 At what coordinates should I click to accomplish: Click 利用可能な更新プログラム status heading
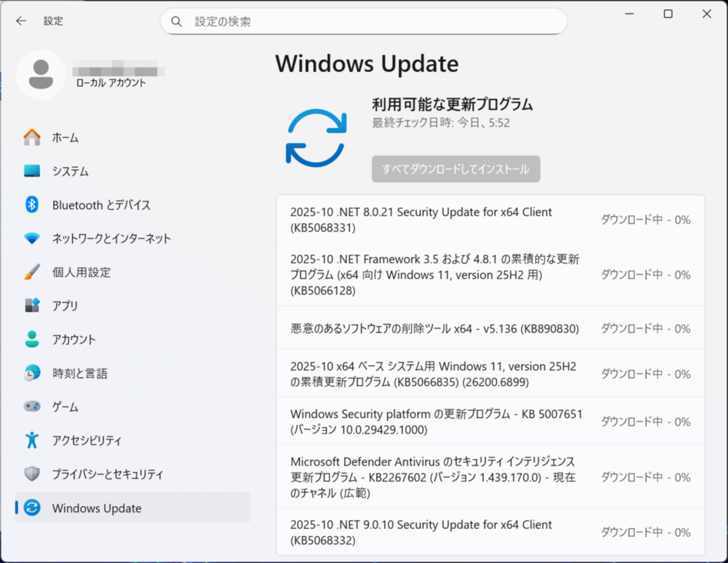tap(452, 104)
